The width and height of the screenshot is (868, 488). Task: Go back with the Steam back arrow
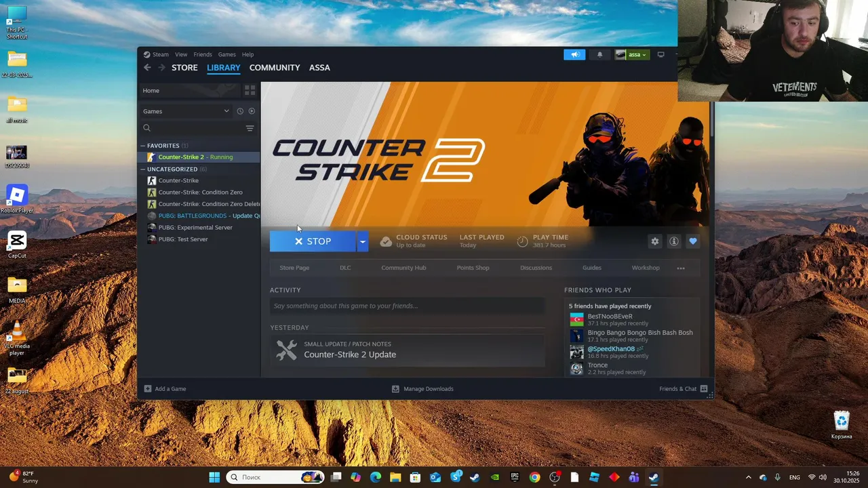point(147,67)
